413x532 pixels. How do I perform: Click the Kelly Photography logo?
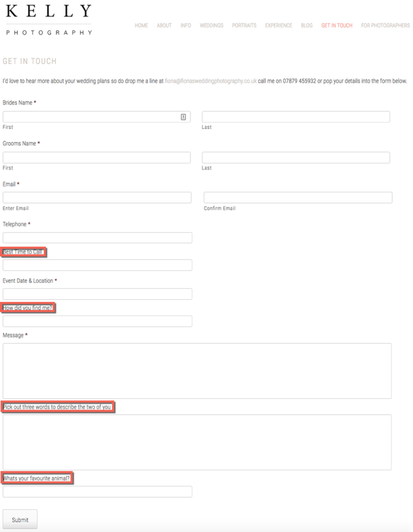[x=49, y=20]
